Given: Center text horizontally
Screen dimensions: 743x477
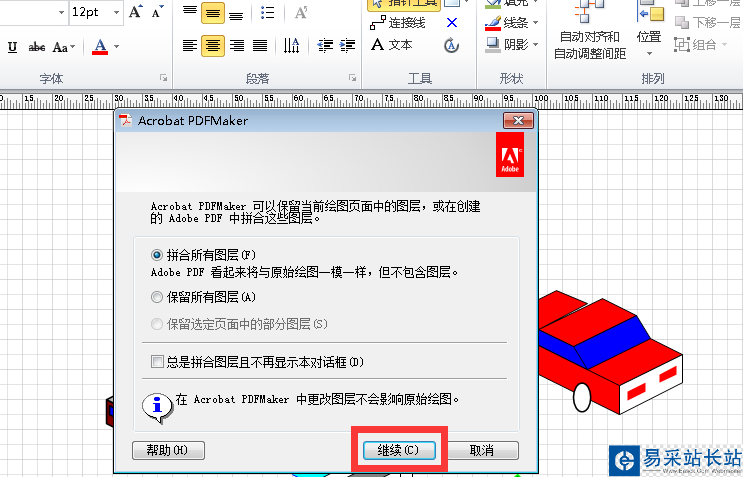Looking at the screenshot, I should tap(213, 45).
